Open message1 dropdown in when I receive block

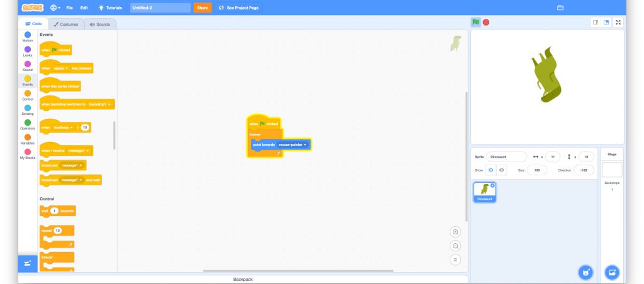tap(78, 151)
